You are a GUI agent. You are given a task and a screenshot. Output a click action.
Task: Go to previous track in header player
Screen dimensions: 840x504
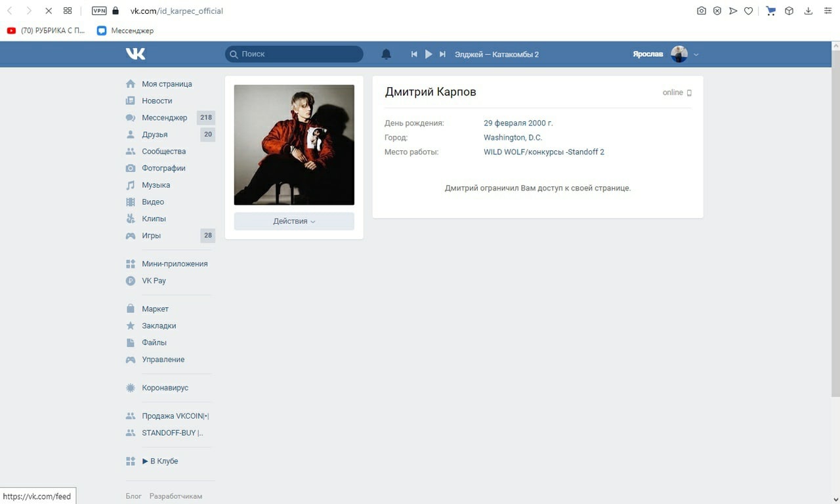coord(414,54)
